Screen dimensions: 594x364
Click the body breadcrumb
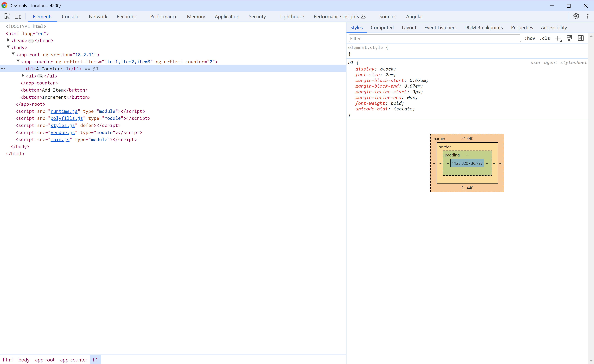pyautogui.click(x=24, y=360)
